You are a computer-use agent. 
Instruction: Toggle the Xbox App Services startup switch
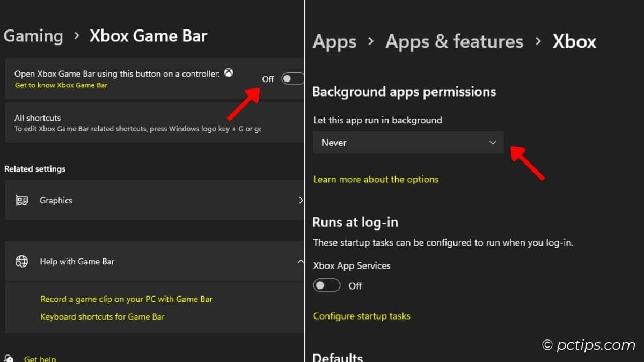click(327, 285)
